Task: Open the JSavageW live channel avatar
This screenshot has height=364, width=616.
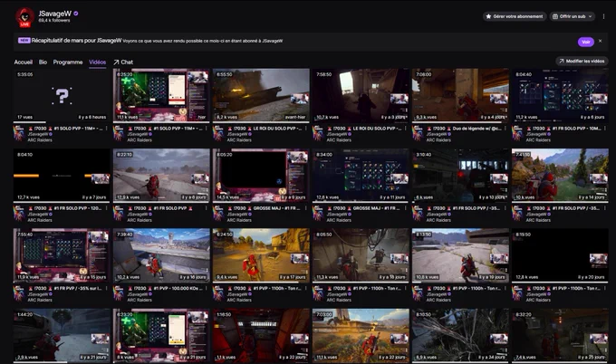Action: pyautogui.click(x=24, y=17)
